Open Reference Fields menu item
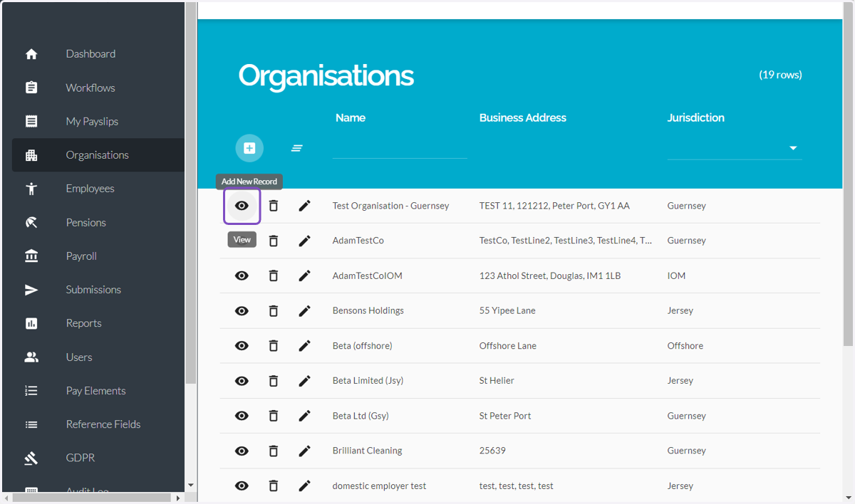The width and height of the screenshot is (855, 504). (98, 424)
